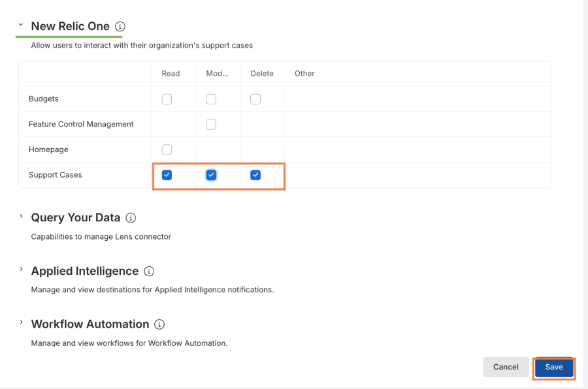
Task: Click the Workflow Automation description text
Action: [x=129, y=343]
